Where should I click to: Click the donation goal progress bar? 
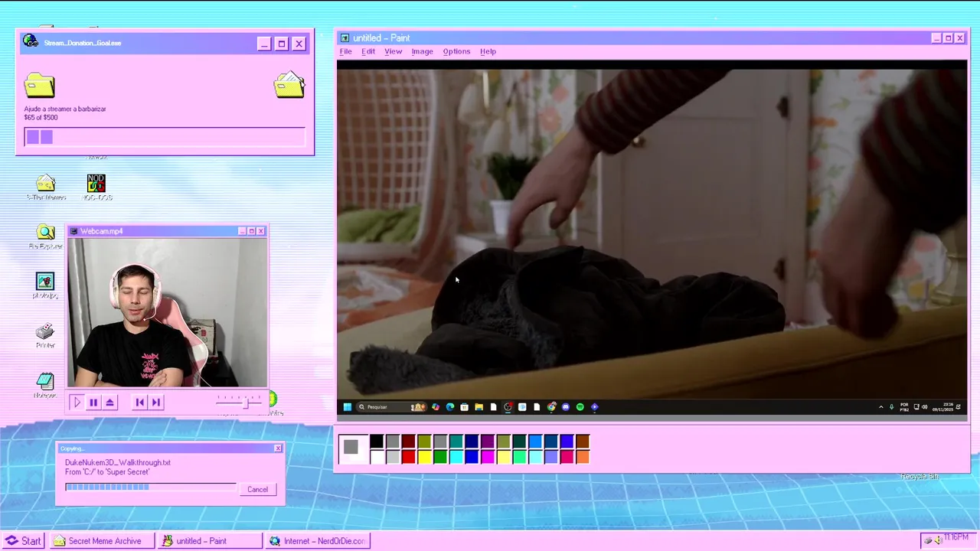click(165, 137)
